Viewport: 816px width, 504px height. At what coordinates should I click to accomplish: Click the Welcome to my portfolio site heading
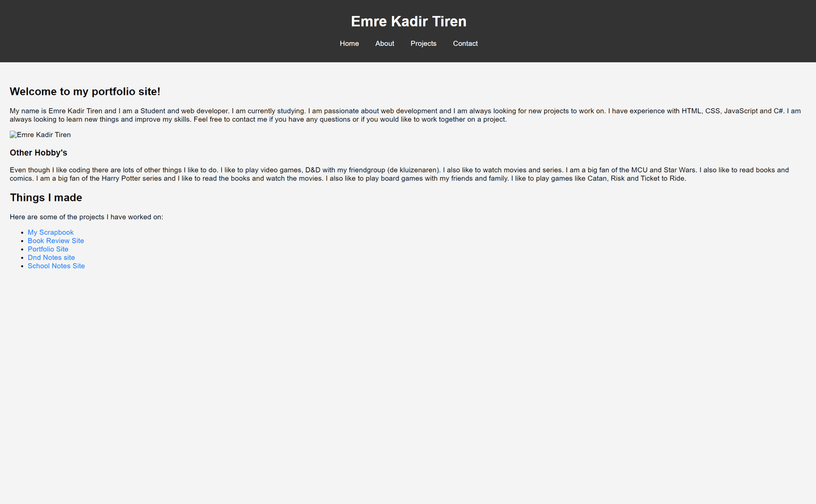[85, 92]
